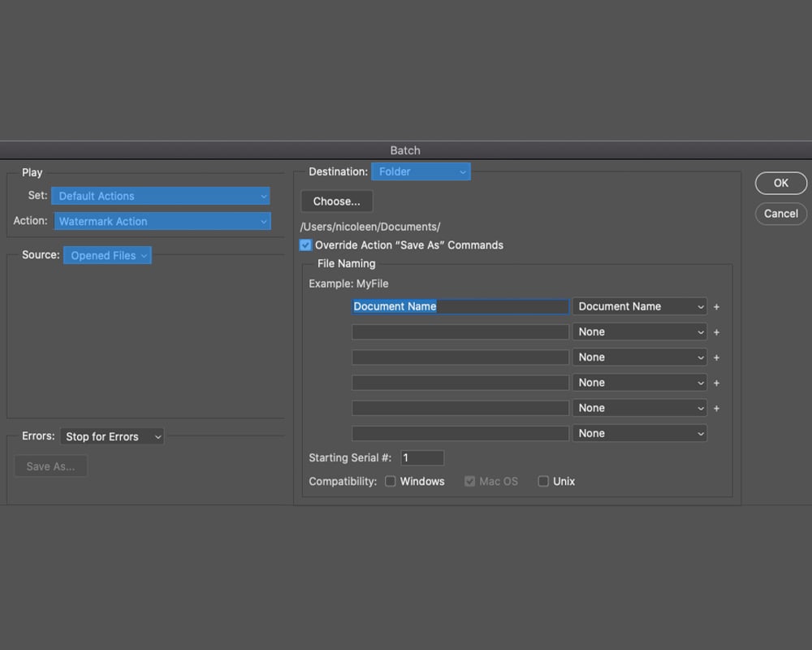Viewport: 812px width, 650px height.
Task: Click the fourth file naming text field
Action: [460, 383]
